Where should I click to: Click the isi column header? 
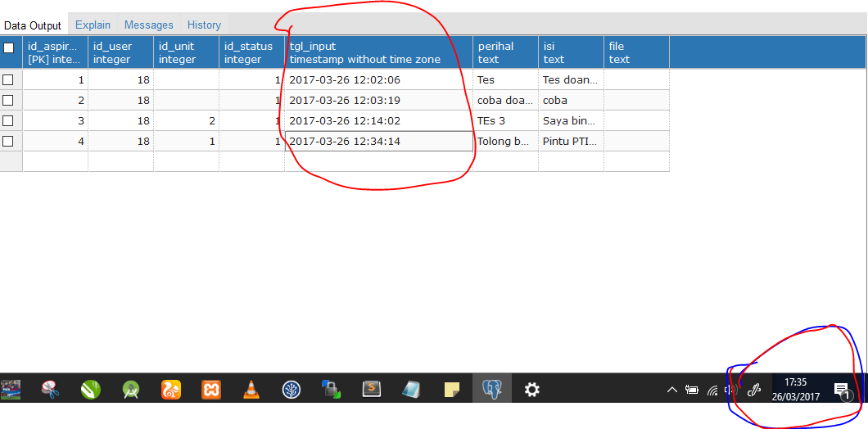coord(572,52)
